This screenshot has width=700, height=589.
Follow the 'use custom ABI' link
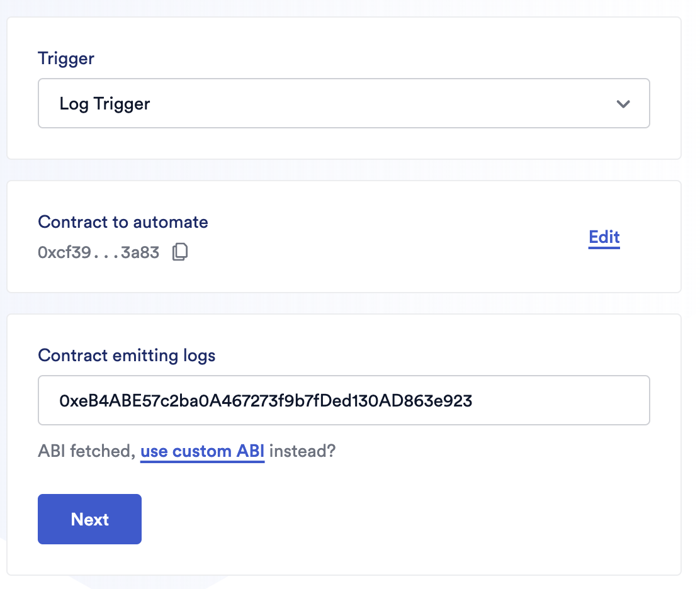(x=202, y=451)
